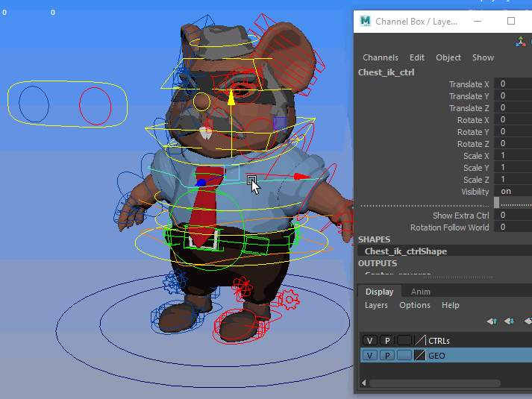Open the Layers menu
The height and width of the screenshot is (399, 532).
coord(376,305)
